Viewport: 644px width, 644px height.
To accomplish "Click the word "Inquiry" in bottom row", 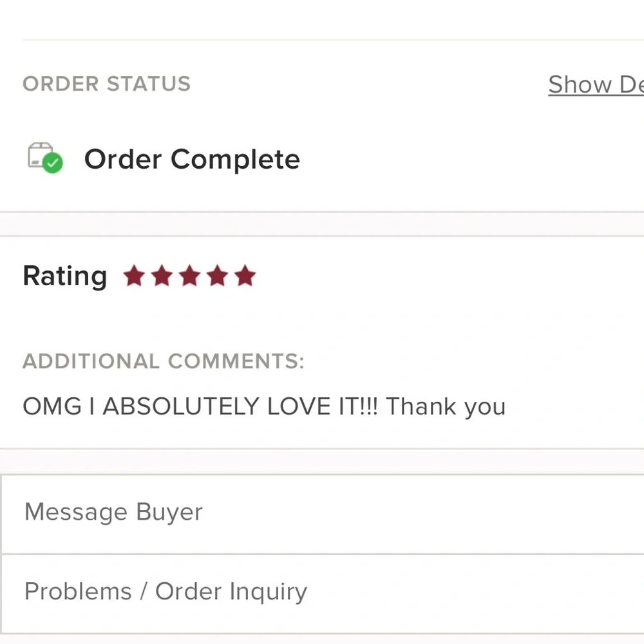I will click(268, 592).
